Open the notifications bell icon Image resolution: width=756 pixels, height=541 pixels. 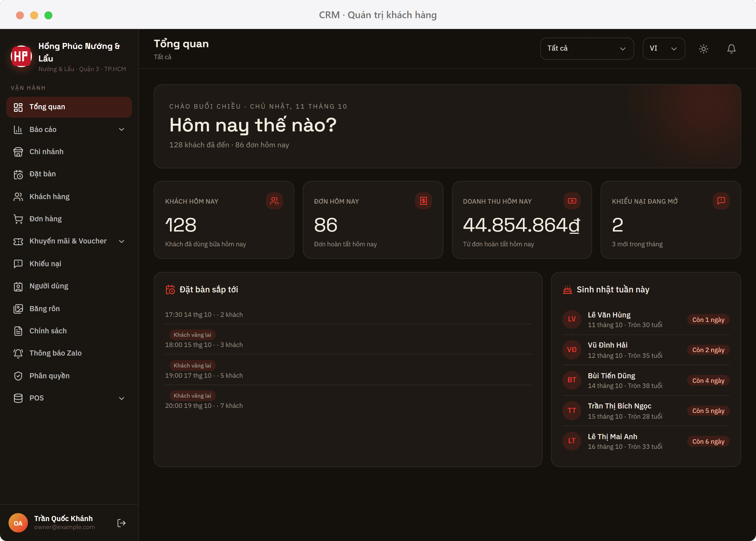coord(731,49)
